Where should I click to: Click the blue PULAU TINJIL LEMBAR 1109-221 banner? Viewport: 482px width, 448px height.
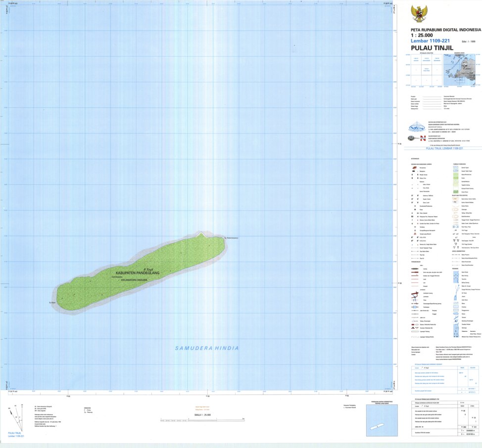445,148
